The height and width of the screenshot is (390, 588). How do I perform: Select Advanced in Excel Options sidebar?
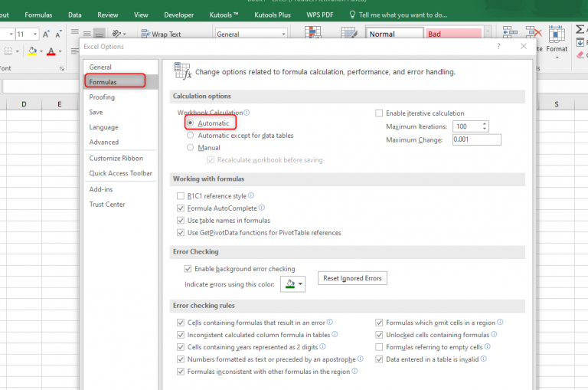pos(104,142)
